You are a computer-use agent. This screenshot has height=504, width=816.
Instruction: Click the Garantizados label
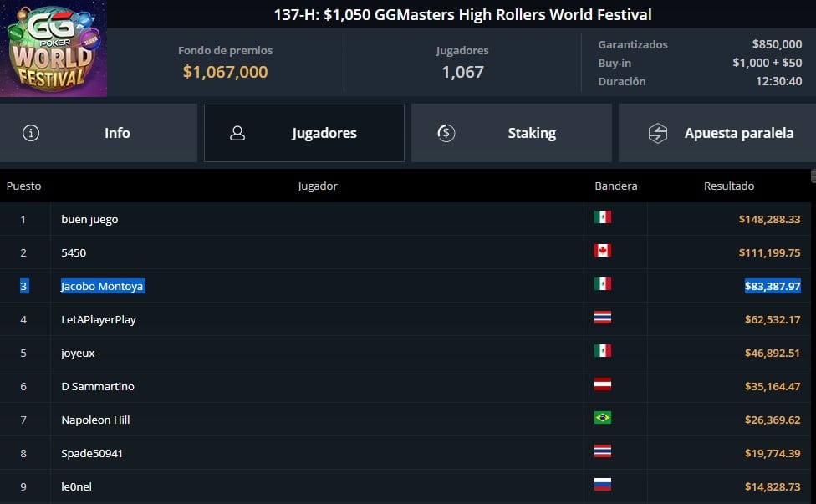click(x=633, y=45)
